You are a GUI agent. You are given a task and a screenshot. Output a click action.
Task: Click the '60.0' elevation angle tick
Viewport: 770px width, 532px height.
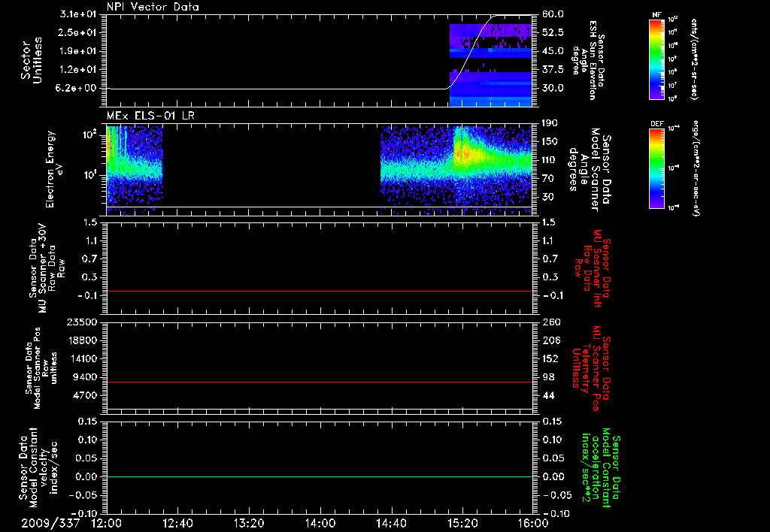tap(553, 14)
